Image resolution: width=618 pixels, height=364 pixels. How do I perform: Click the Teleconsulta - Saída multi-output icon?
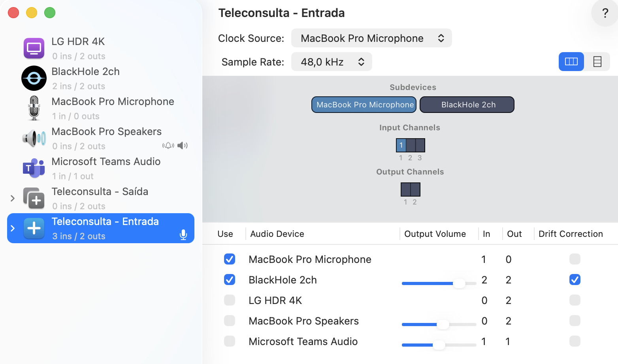click(x=34, y=198)
